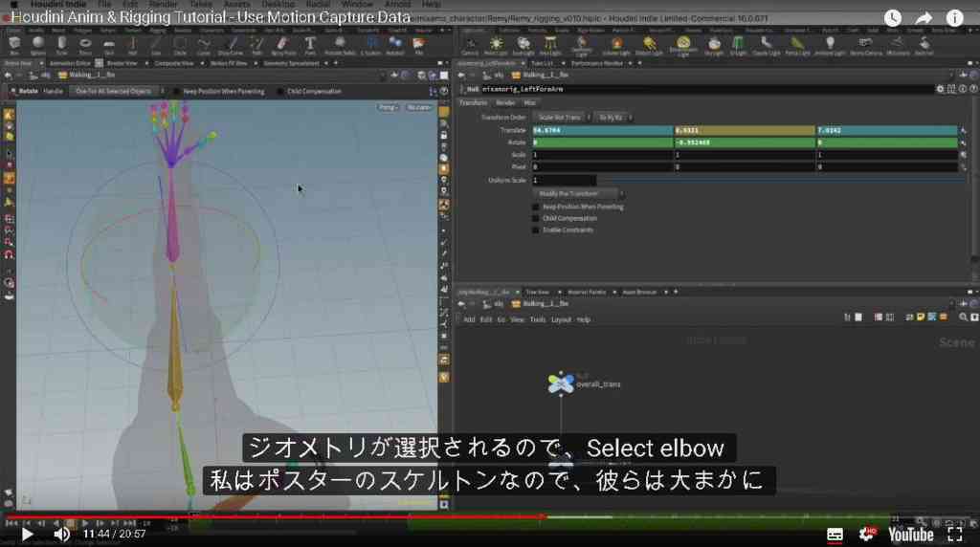Select the L-System shelf tool
This screenshot has width=980, height=547.
coord(371,45)
